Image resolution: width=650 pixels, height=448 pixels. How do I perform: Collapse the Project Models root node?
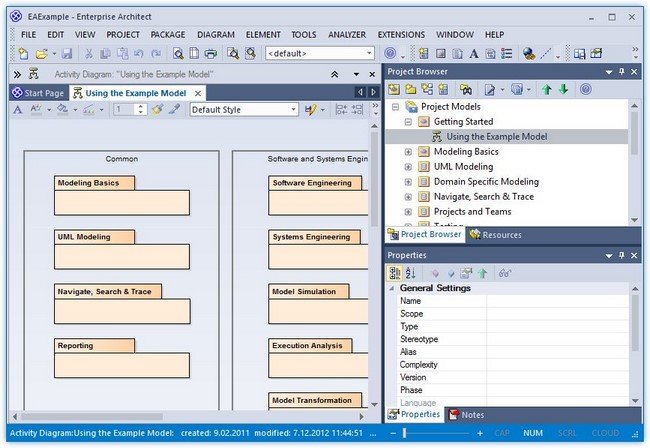(395, 107)
